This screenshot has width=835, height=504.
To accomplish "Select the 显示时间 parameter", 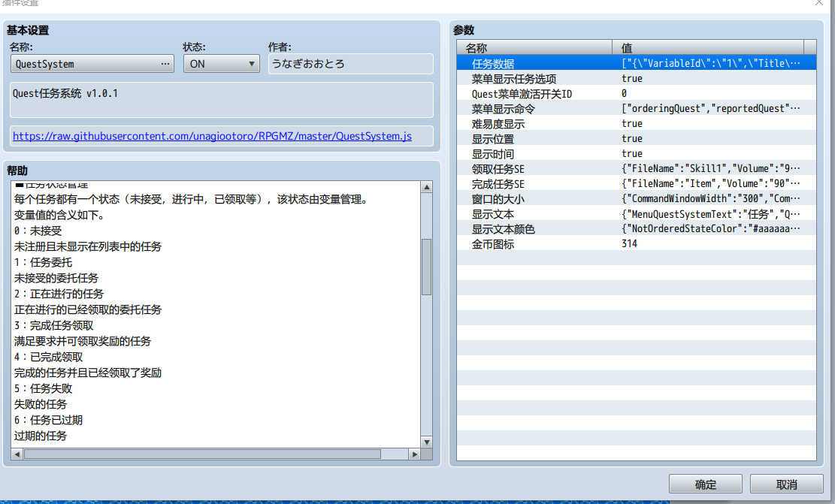I will coord(637,154).
